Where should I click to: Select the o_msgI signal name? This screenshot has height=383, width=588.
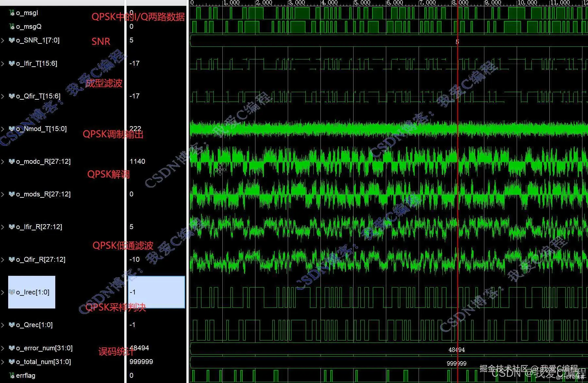coord(27,13)
